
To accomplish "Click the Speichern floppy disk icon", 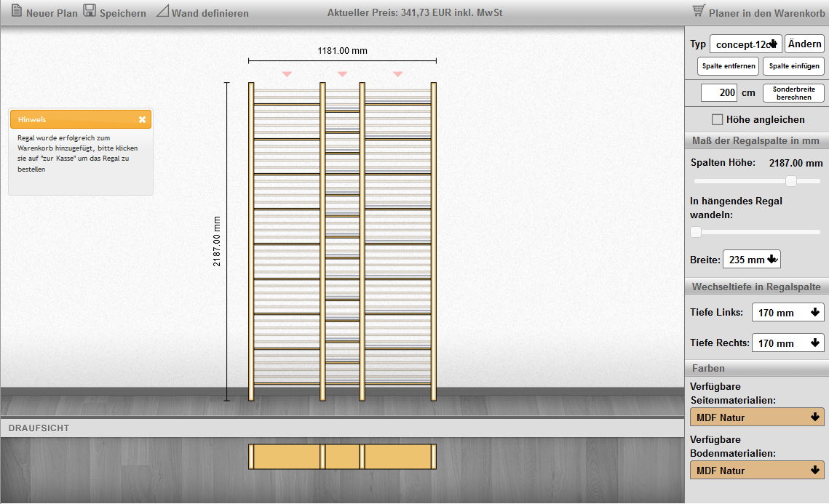I will 90,11.
